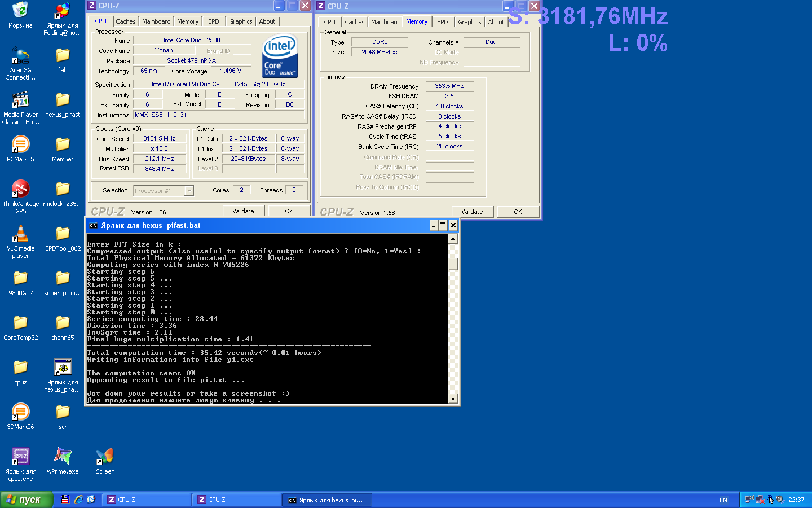Click memory Size value 2048 MBytes

pyautogui.click(x=379, y=52)
